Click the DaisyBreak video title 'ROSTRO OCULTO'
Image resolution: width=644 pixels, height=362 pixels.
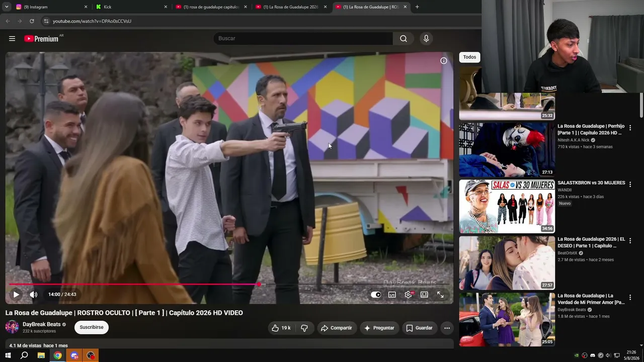[105, 313]
